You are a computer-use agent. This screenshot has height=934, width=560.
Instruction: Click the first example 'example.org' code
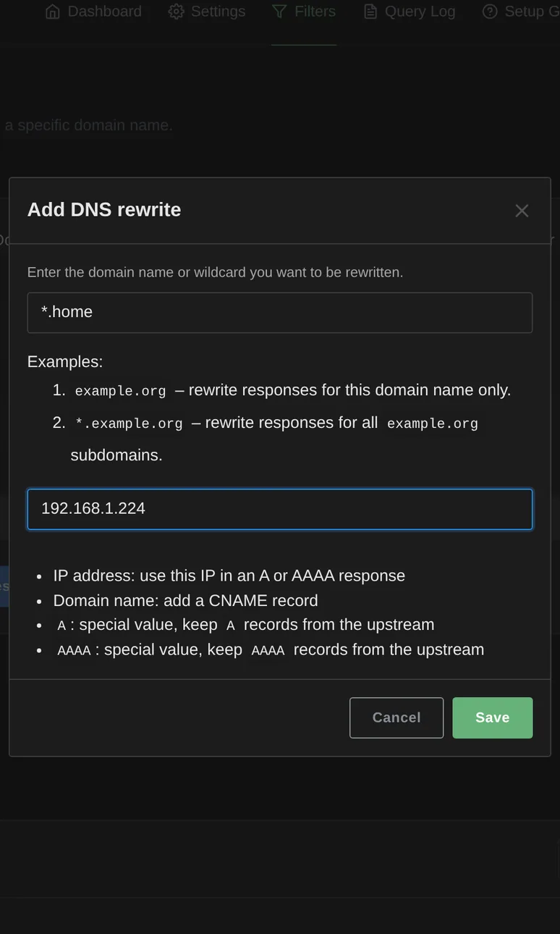(121, 391)
